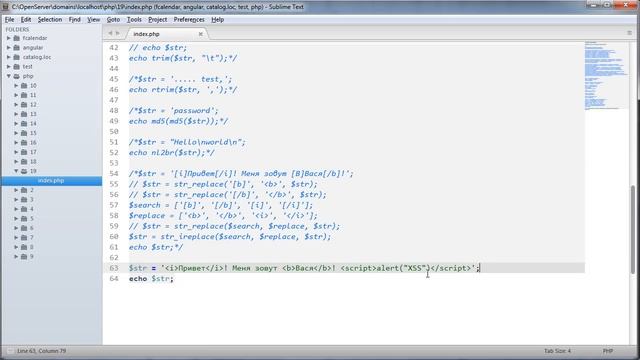Click folder icon beside 18
Viewport: 640px width, 360px height.
[x=24, y=162]
